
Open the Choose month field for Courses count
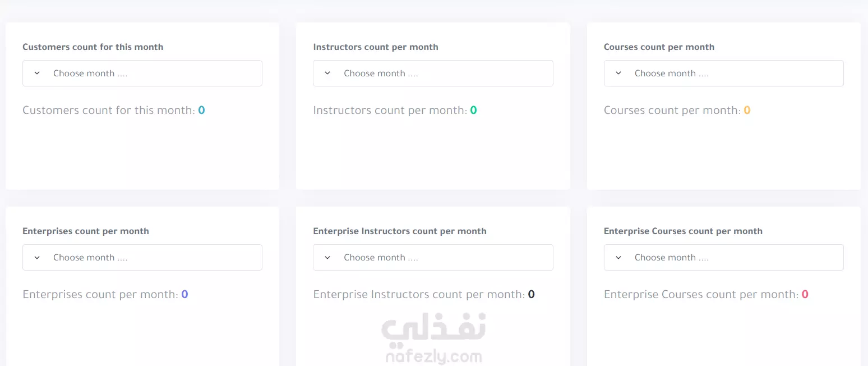pos(723,74)
